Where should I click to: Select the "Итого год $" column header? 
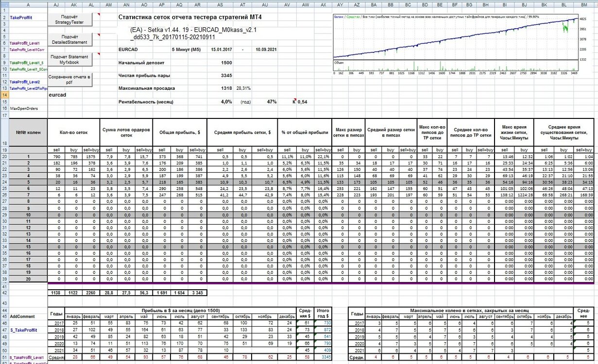(x=323, y=313)
